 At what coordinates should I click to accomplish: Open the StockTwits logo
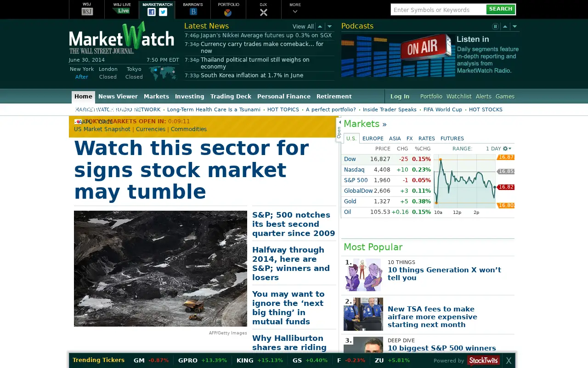click(x=483, y=360)
